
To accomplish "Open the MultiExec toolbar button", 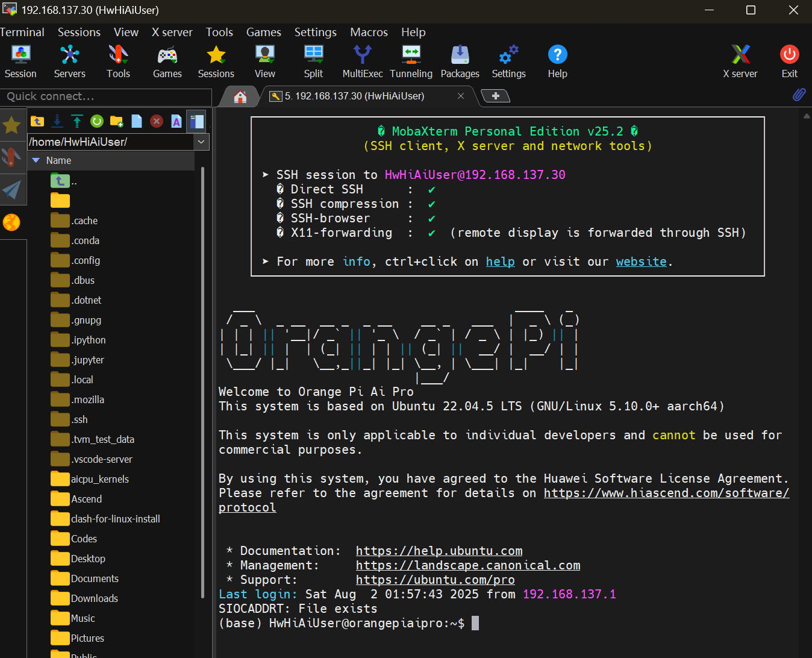I will click(362, 61).
